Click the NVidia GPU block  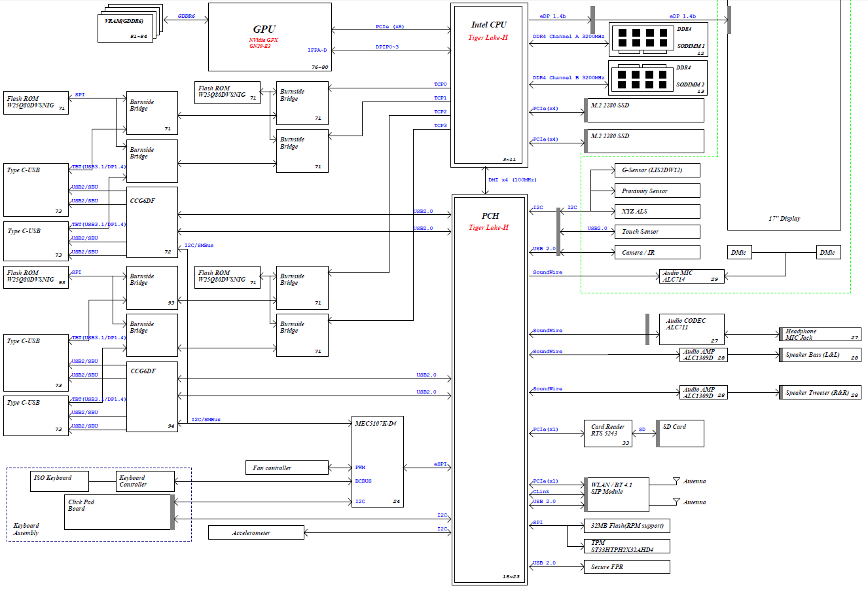269,37
